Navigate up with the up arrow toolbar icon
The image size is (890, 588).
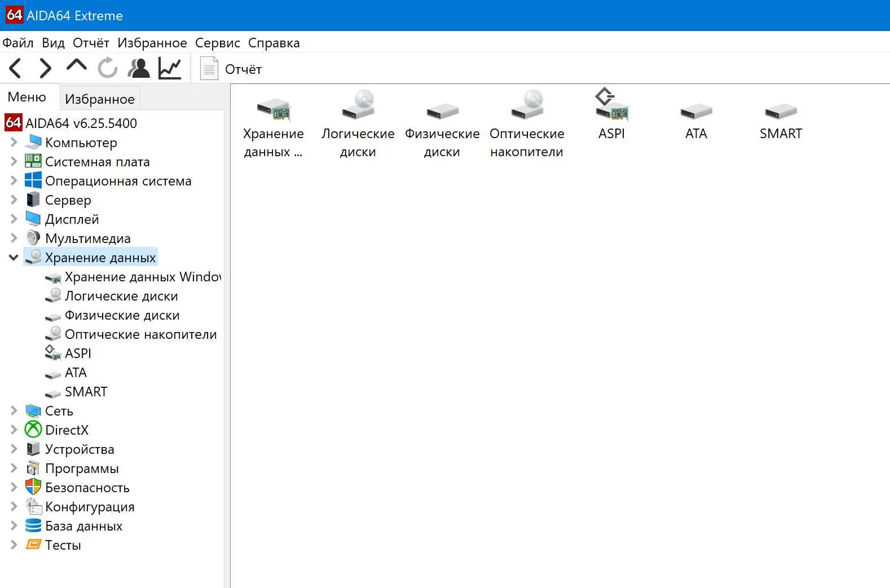77,65
